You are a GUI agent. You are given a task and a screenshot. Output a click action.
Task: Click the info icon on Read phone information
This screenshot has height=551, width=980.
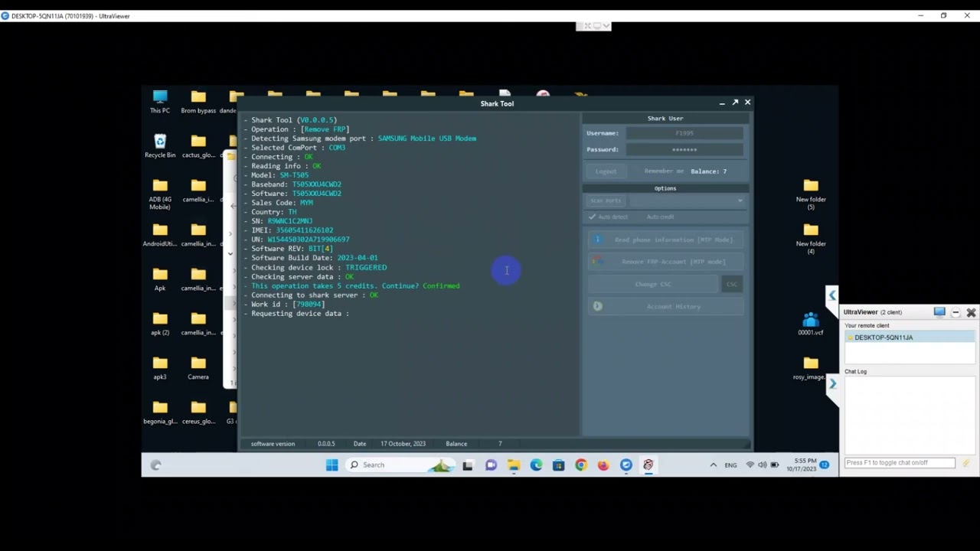pyautogui.click(x=598, y=240)
